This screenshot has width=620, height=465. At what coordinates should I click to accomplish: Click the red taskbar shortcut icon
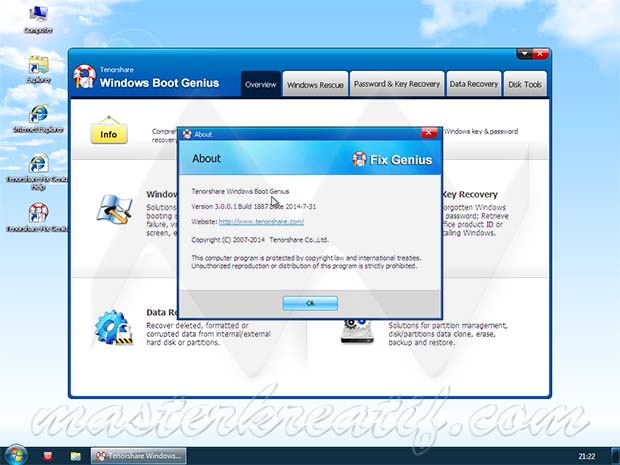(x=48, y=456)
